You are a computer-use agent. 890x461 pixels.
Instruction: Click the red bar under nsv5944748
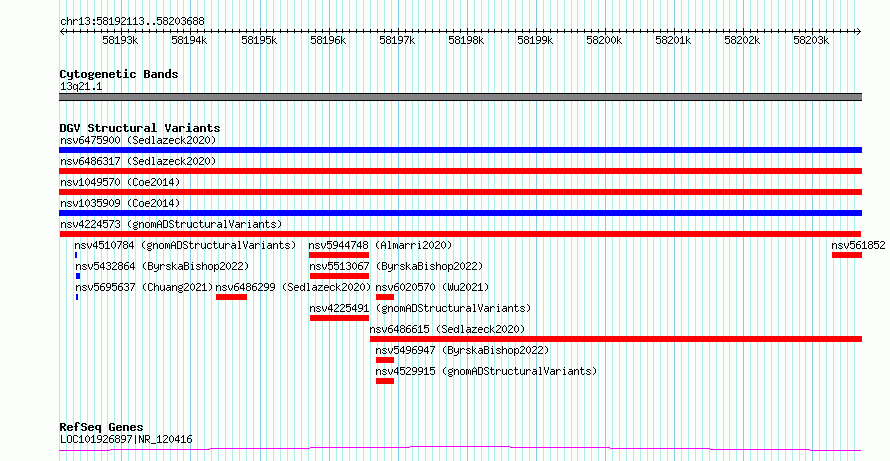[339, 255]
